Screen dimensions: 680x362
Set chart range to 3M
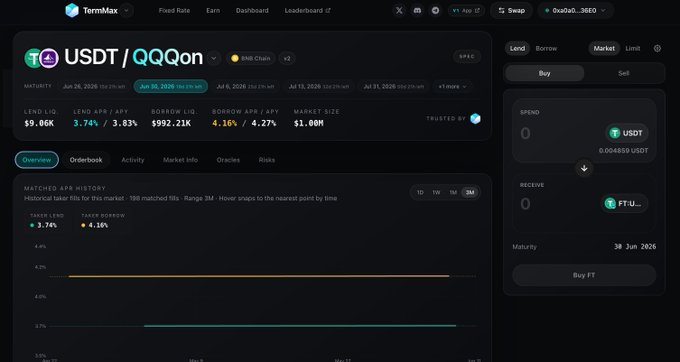point(470,192)
